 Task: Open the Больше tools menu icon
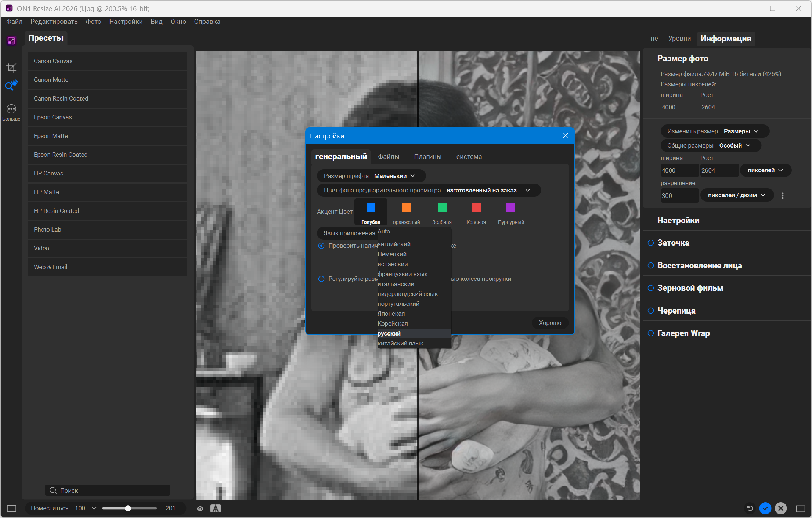[11, 109]
